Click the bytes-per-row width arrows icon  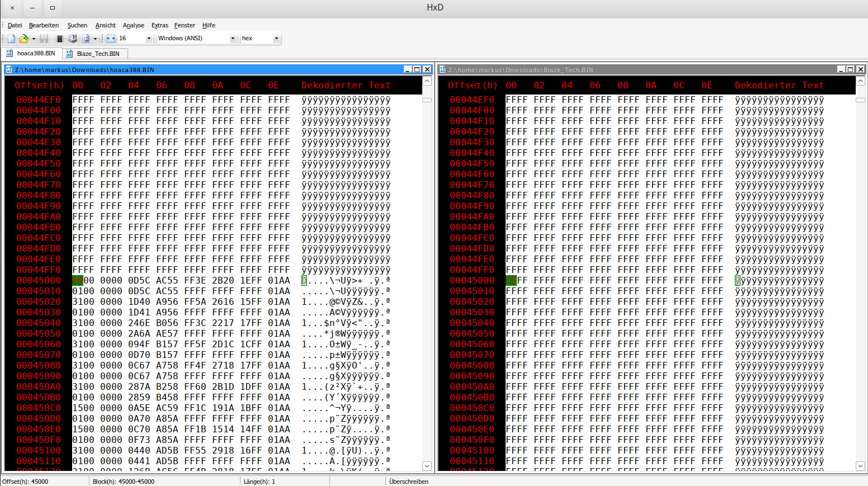(110, 39)
